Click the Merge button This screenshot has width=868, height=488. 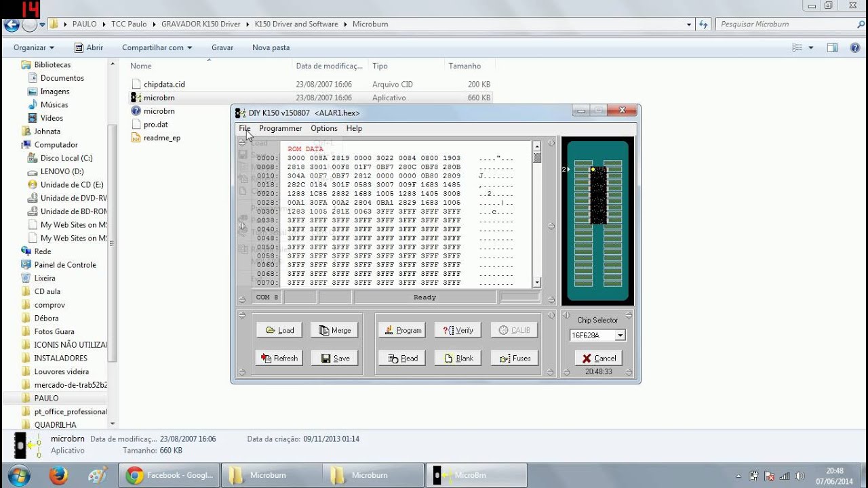coord(334,330)
